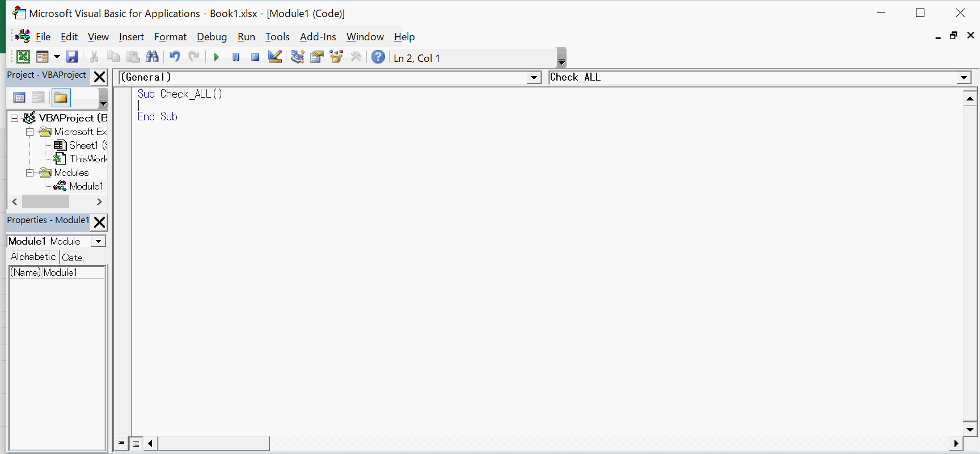980x454 pixels.
Task: Click the Toolbox toolbar icon
Action: 356,57
